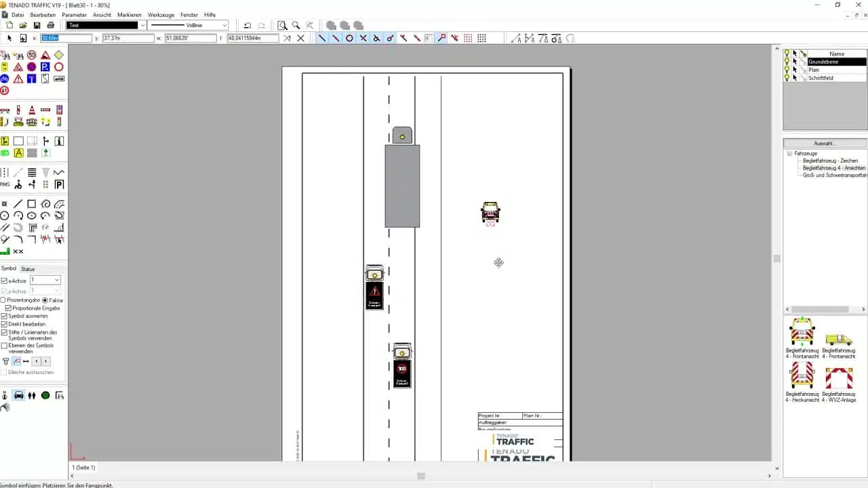The image size is (868, 488).
Task: Open the Volllinie line style dropdown
Action: click(224, 25)
